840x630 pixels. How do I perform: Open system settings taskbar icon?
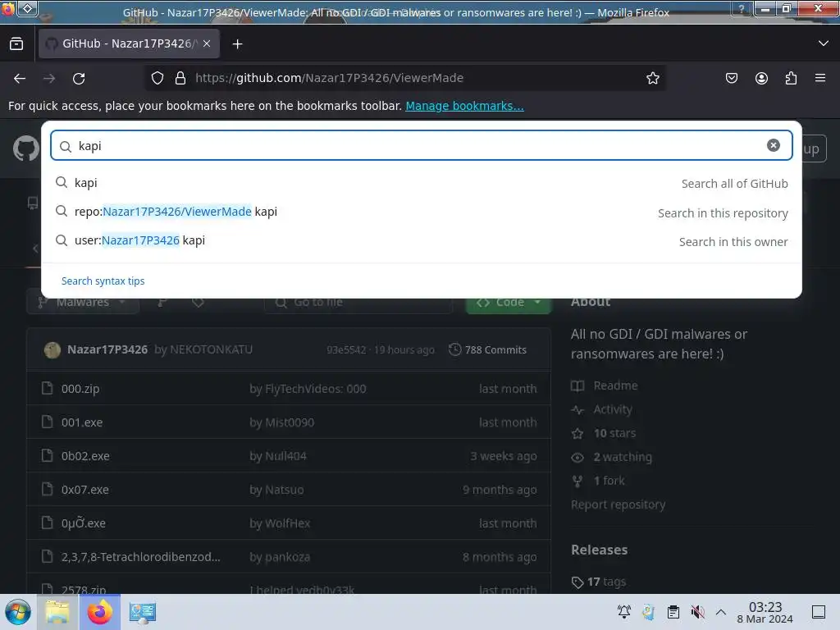(x=143, y=612)
